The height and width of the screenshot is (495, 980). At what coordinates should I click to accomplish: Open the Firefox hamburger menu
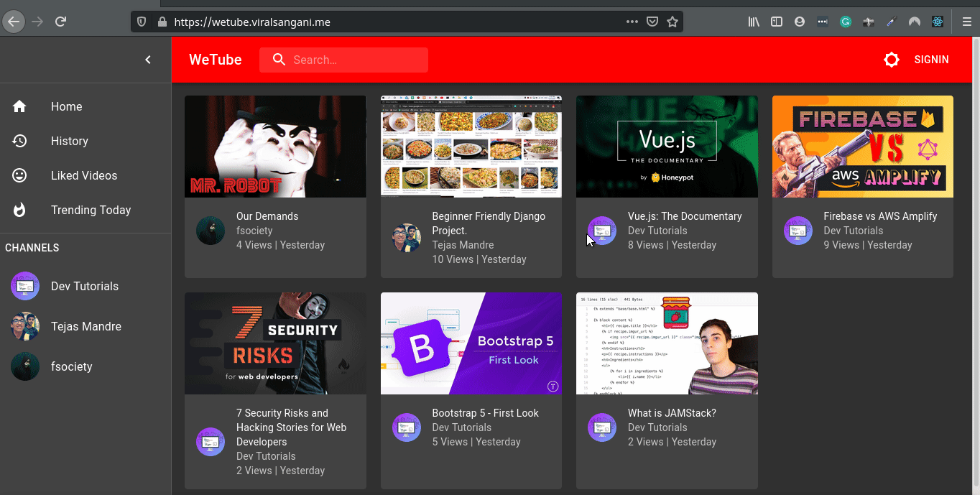coord(967,22)
